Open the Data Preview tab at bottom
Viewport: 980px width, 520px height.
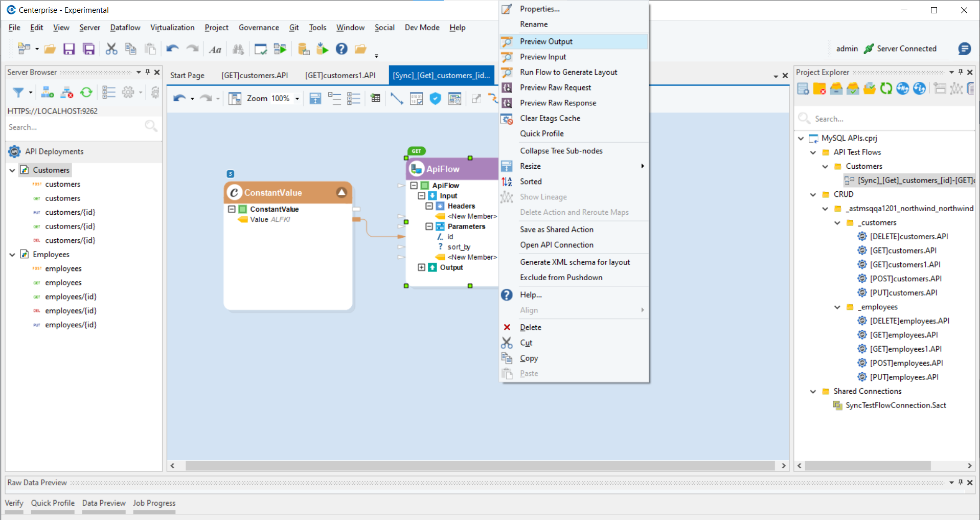[104, 503]
